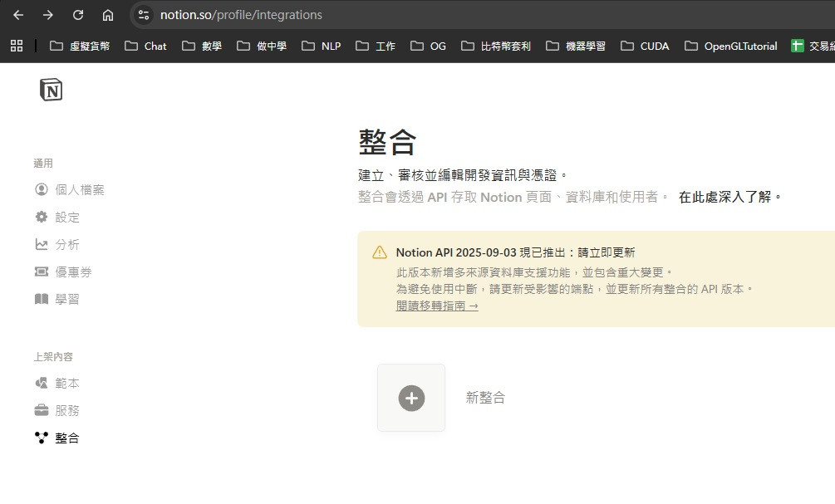The height and width of the screenshot is (504, 835).
Task: Click the 通用 section label
Action: 43,164
